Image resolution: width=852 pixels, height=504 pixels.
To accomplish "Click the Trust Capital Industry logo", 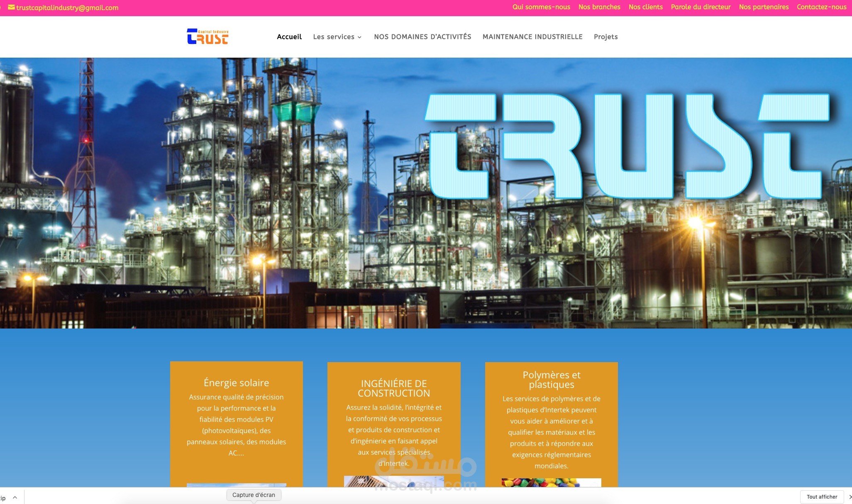I will (x=208, y=37).
